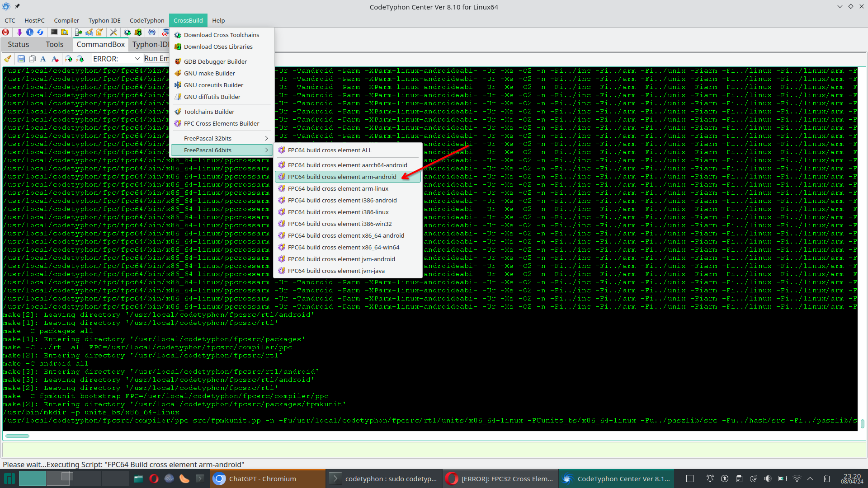Screen dimensions: 868x488
Task: Click the libraries download toolbar icon
Action: click(138, 32)
